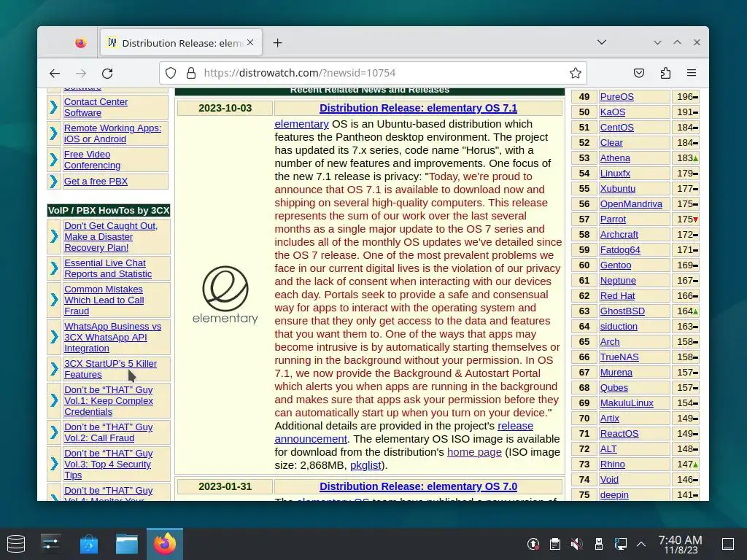Click arrow icon beside Essential Live Chat
The width and height of the screenshot is (747, 560).
[54, 268]
